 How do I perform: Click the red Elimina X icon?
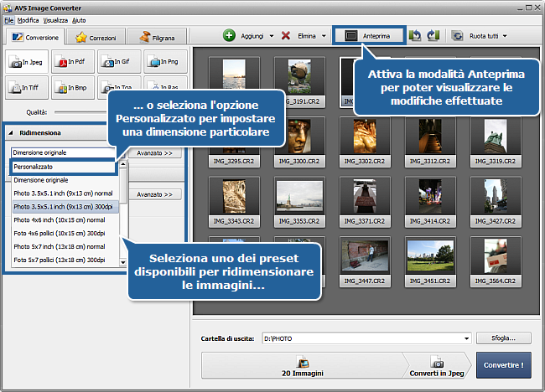click(x=286, y=36)
